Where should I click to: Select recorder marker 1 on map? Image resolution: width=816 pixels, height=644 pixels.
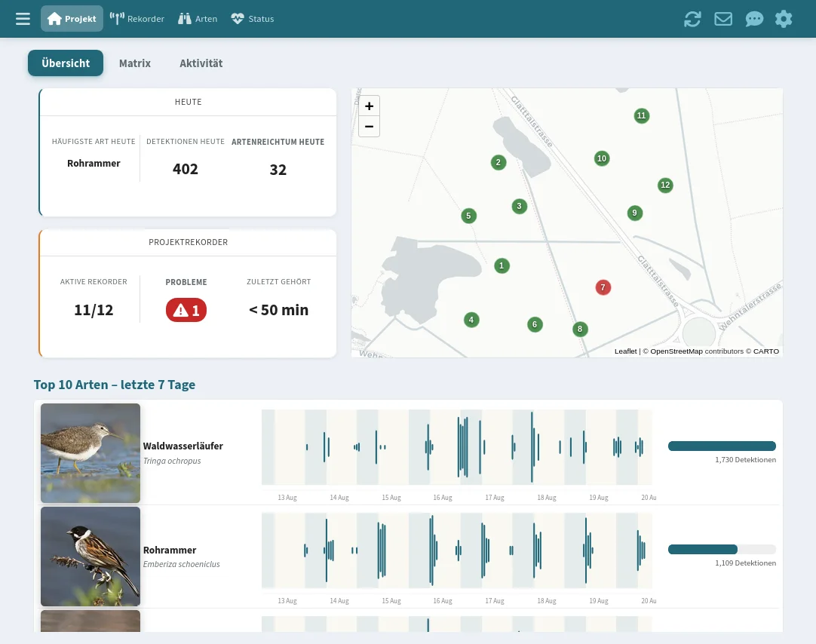click(x=502, y=265)
